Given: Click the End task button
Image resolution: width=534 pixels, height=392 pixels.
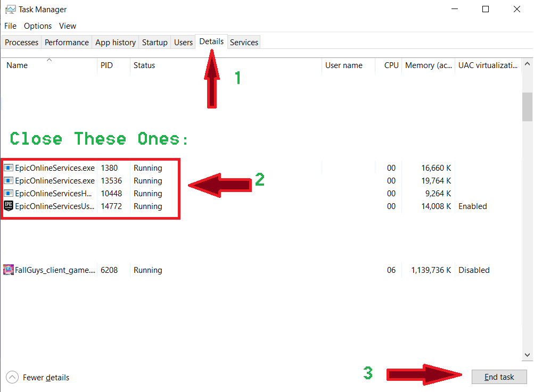Looking at the screenshot, I should click(499, 377).
